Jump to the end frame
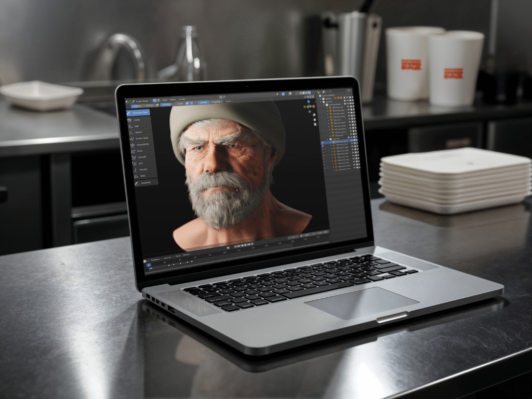 pos(252,244)
